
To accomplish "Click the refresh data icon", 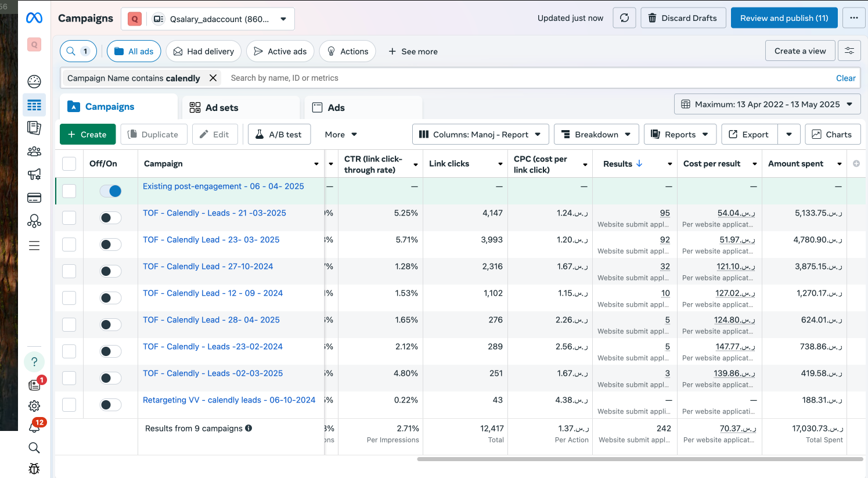I will click(624, 18).
